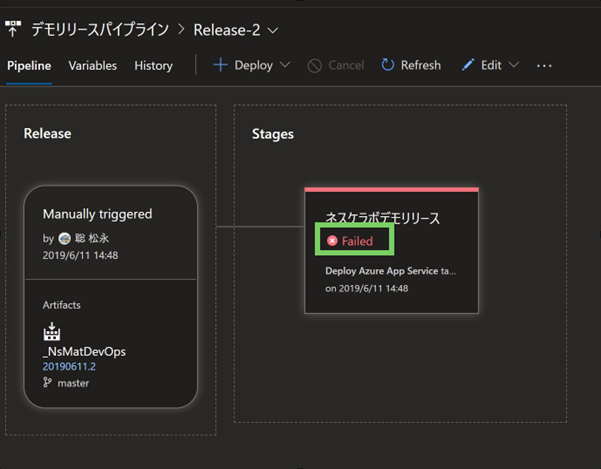This screenshot has width=601, height=469.
Task: Click the Cancel button label
Action: coord(346,65)
